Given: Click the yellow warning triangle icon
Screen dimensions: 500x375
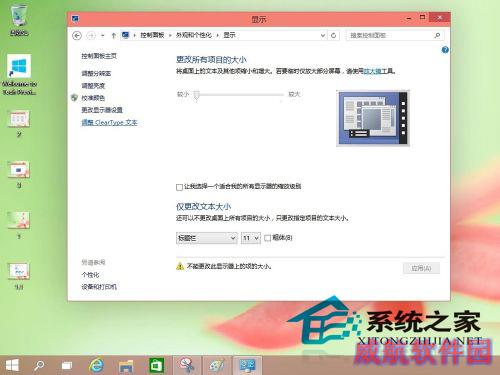Looking at the screenshot, I should coord(180,266).
